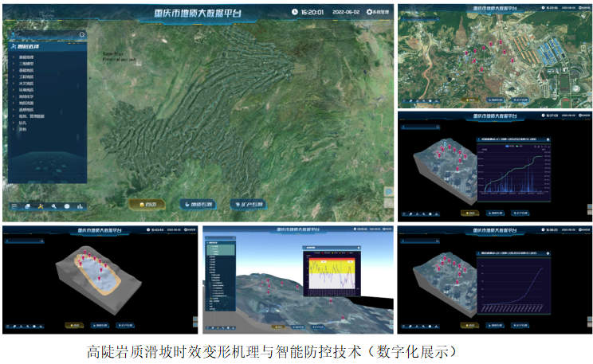This screenshot has height=364, width=593.
Task: Click the search magnifier icon in left panel
Action: [x=82, y=34]
